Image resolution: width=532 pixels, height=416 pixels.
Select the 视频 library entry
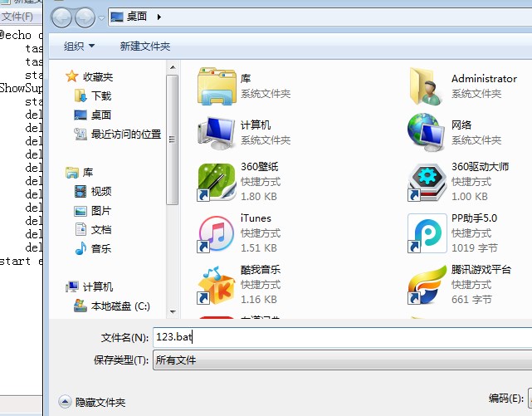tap(101, 192)
